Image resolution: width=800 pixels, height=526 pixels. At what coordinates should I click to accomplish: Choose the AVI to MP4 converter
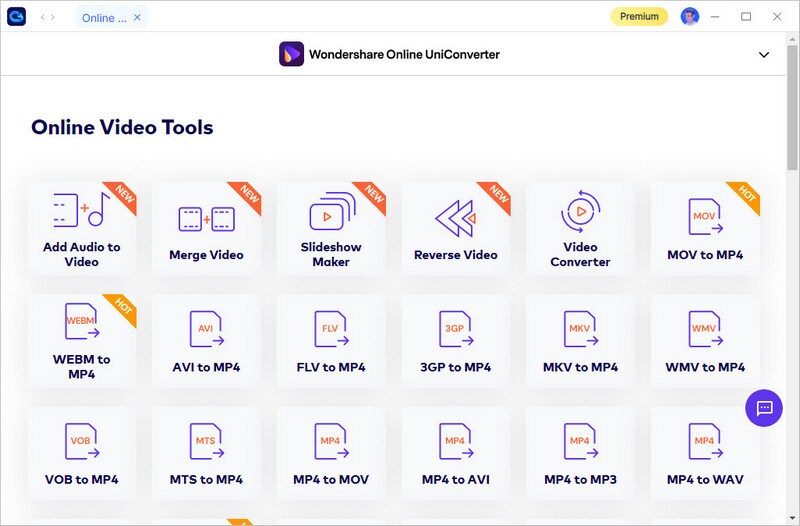(x=206, y=341)
